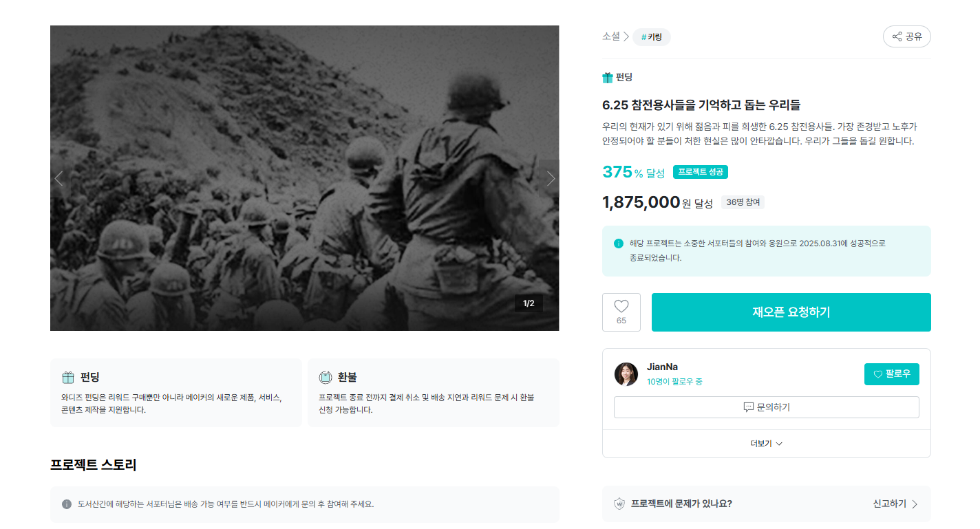Screen dimensions: 980x529
Task: Click the gift icon beside 펀딩 label
Action: point(607,78)
